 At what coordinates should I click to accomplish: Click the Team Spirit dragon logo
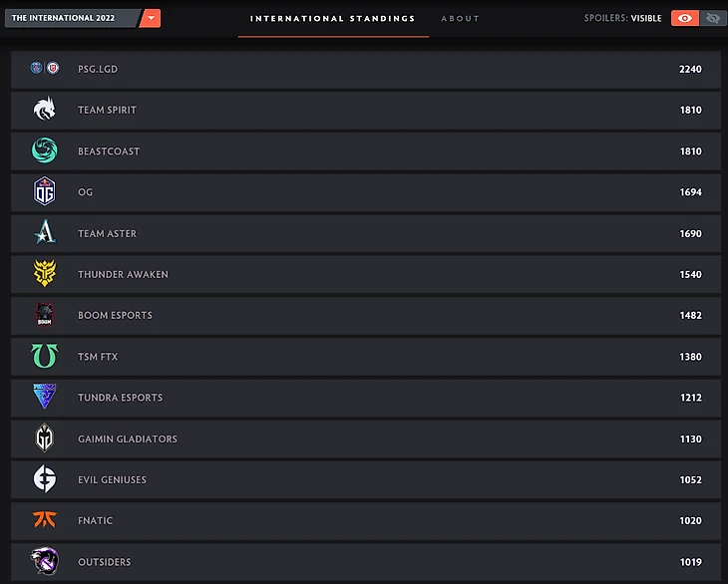click(x=45, y=109)
